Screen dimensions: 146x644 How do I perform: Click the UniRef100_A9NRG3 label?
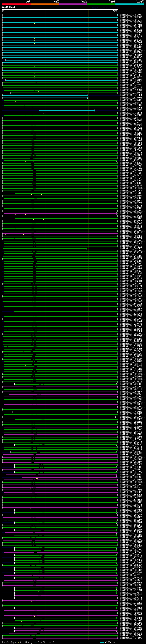[131, 146]
